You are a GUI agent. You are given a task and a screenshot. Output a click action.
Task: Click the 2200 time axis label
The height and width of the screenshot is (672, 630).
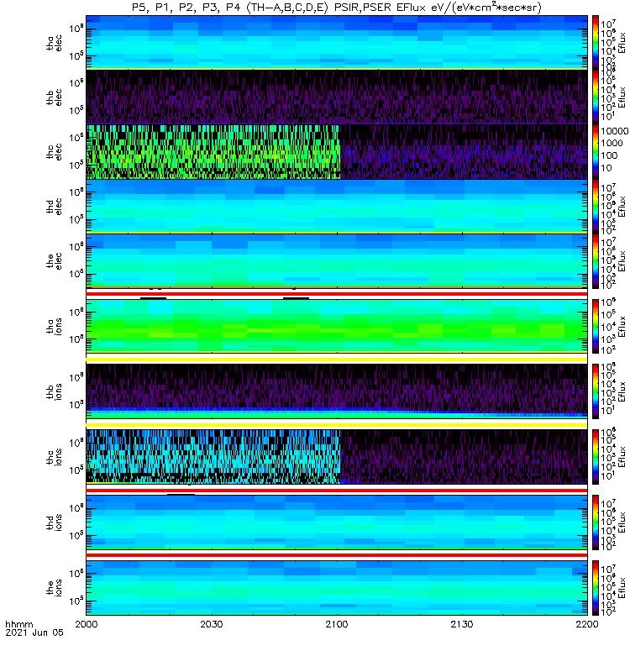(x=587, y=624)
